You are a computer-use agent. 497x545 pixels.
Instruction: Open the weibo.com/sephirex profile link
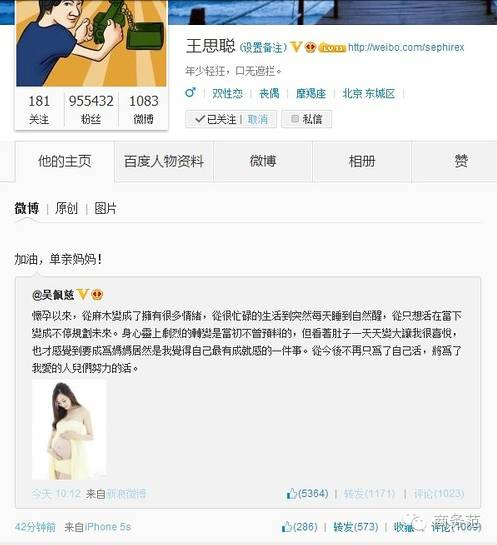point(406,47)
